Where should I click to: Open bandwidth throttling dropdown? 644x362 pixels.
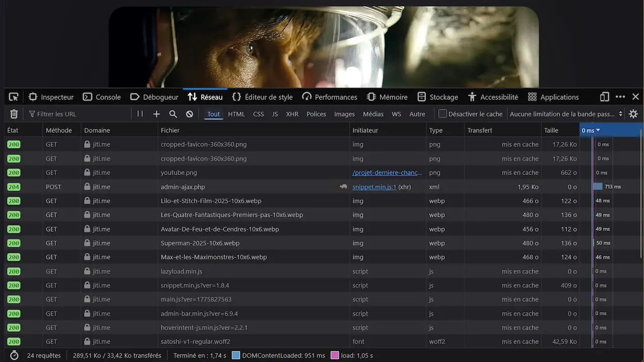[566, 114]
